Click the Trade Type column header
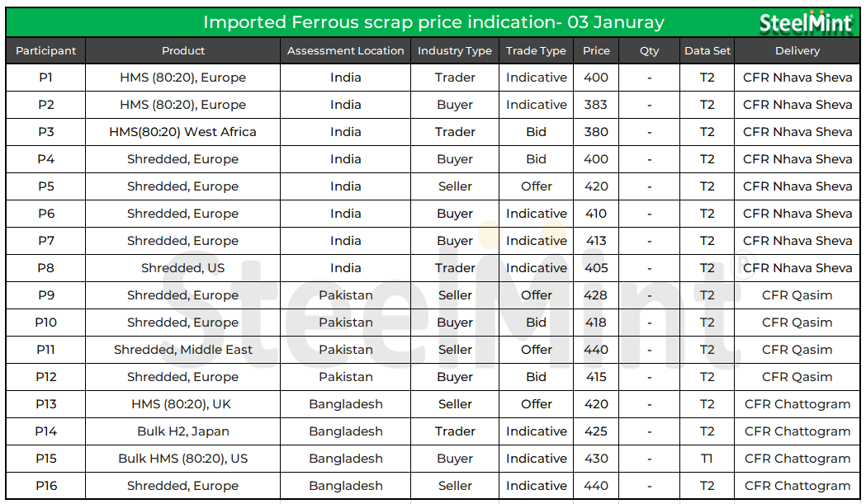This screenshot has height=504, width=866. click(x=537, y=51)
